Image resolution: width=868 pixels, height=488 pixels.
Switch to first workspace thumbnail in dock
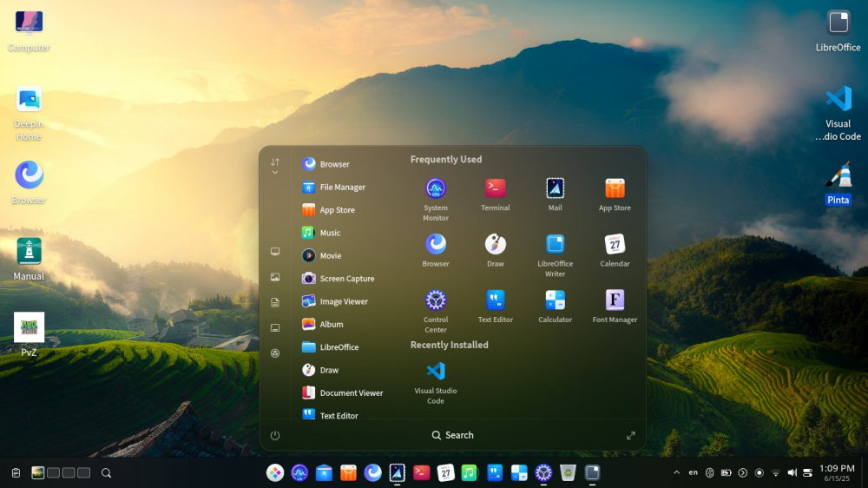click(37, 472)
